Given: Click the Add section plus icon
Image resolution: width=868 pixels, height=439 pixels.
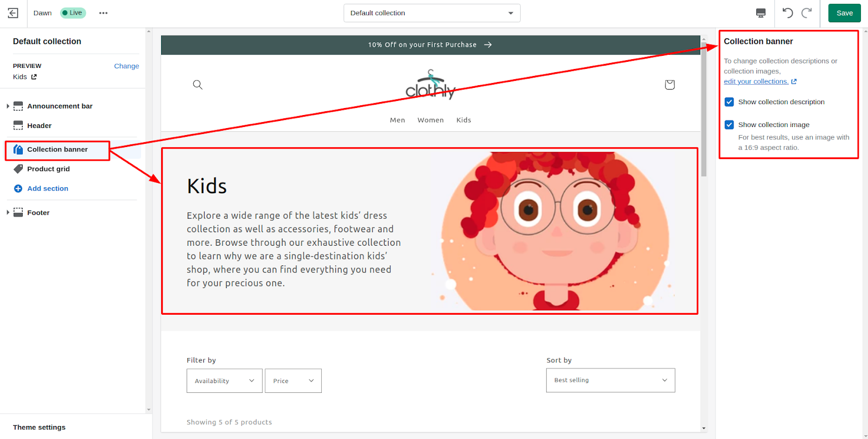Looking at the screenshot, I should coord(18,188).
